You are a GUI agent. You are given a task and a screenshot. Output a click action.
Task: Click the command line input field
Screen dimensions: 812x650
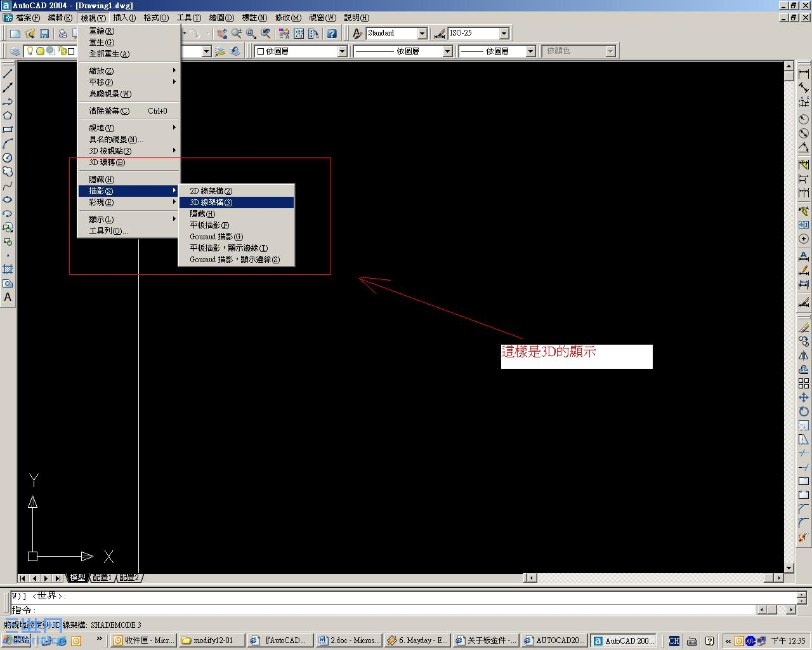coord(384,610)
